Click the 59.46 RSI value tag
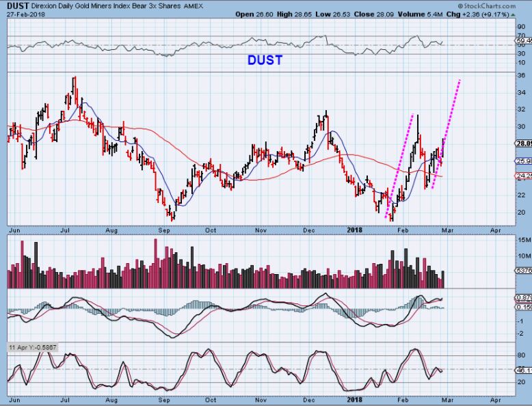Image resolution: width=532 pixels, height=406 pixels. pos(524,41)
